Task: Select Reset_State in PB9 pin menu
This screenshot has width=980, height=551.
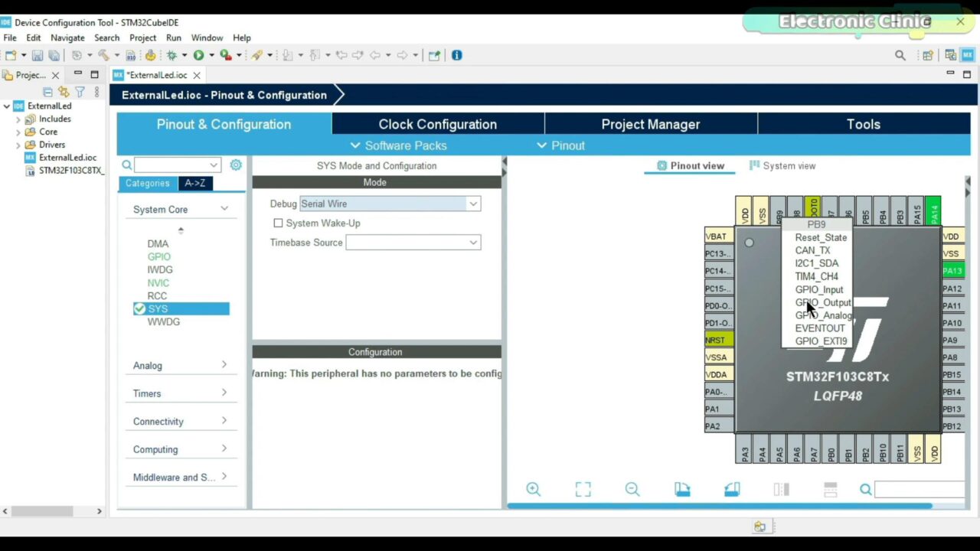Action: [821, 237]
